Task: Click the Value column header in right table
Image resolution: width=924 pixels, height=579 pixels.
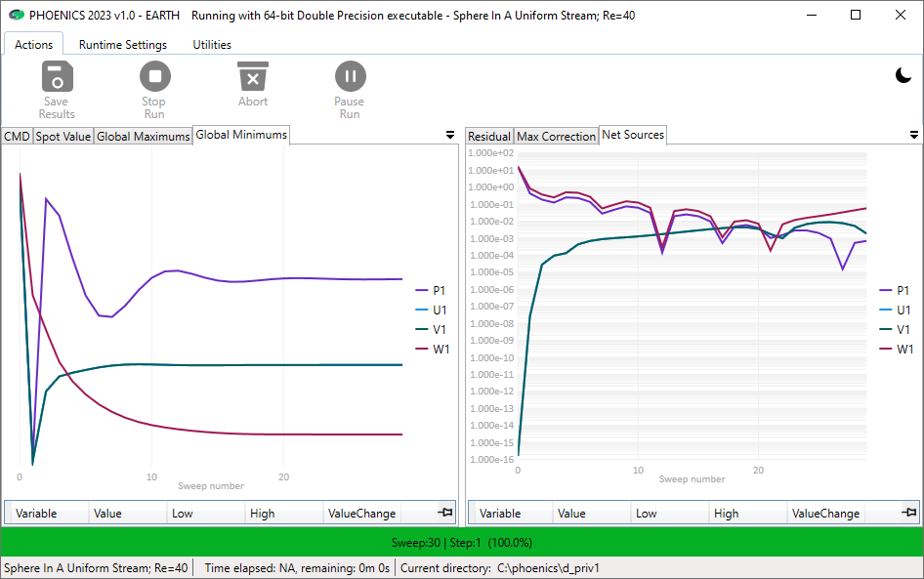Action: pos(592,513)
